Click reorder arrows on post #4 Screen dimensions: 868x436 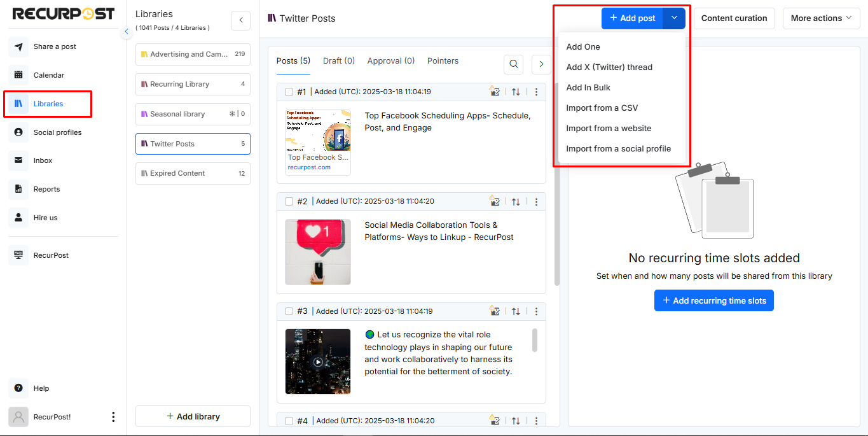pos(516,420)
